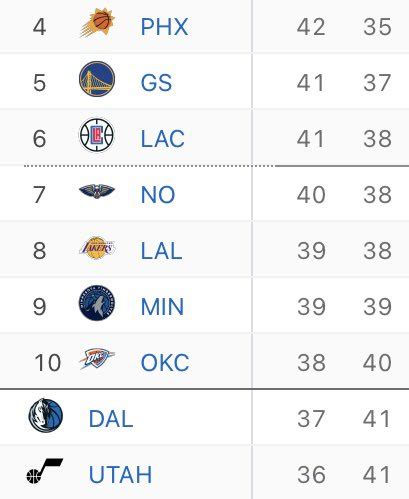This screenshot has width=409, height=499.
Task: Click the Golden State Warriors logo
Action: 97,79
